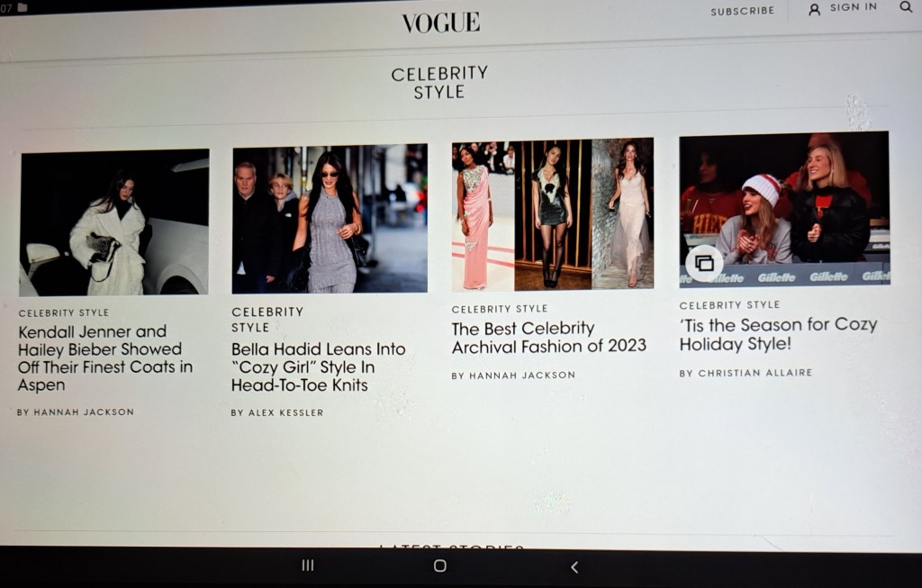Open Best Celebrity Archival Fashion of 2023
The height and width of the screenshot is (588, 922).
[x=548, y=337]
